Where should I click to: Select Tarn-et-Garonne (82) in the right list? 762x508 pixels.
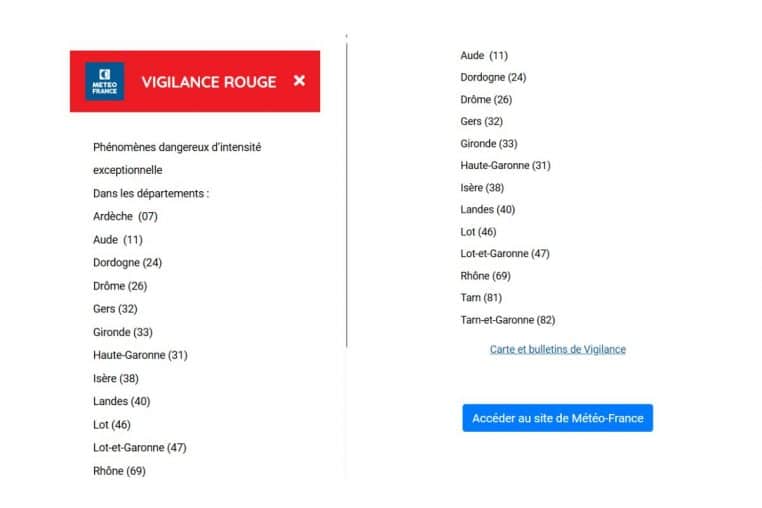point(507,320)
